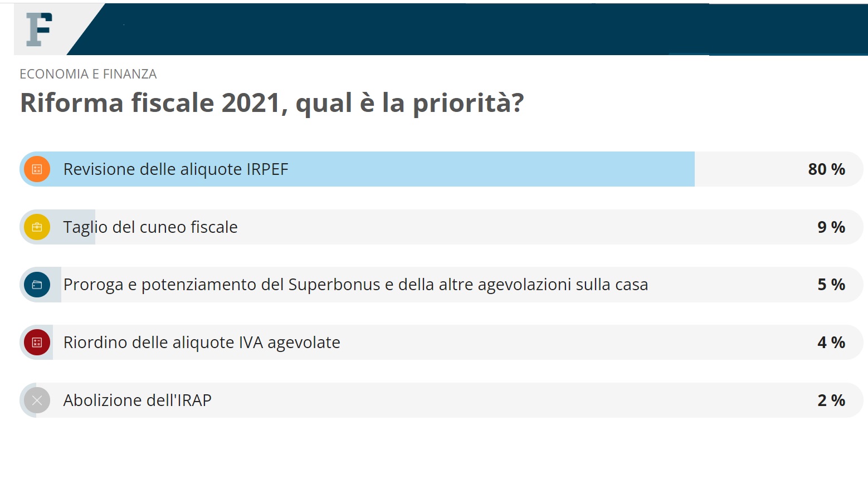Click the F logo in header
Image resolution: width=868 pixels, height=489 pixels.
(x=39, y=30)
